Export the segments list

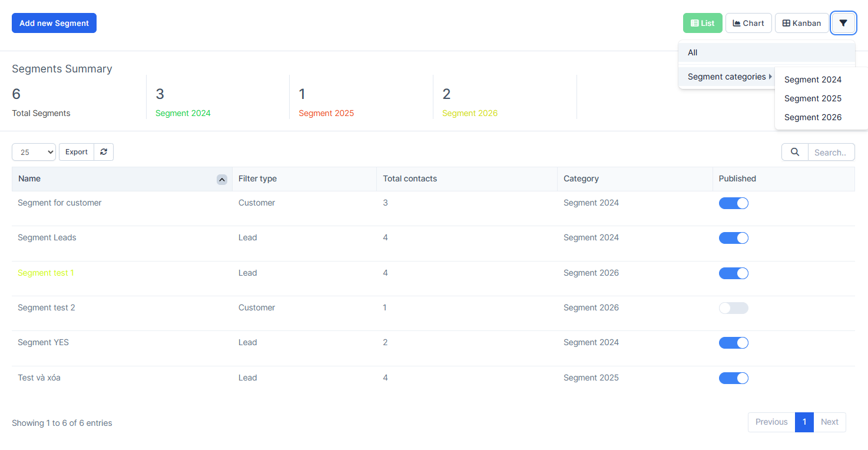pos(76,151)
